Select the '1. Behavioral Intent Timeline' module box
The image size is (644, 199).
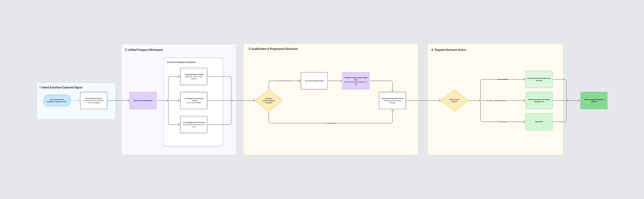point(194,76)
